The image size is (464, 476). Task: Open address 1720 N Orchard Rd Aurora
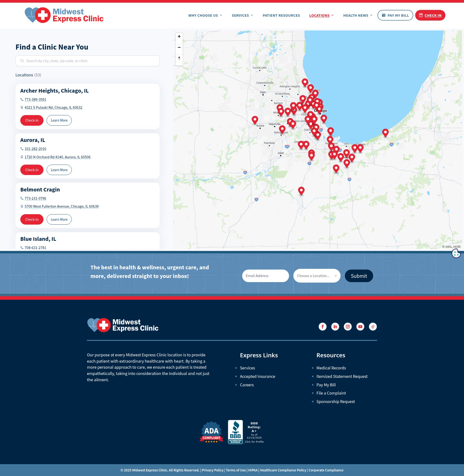(58, 157)
